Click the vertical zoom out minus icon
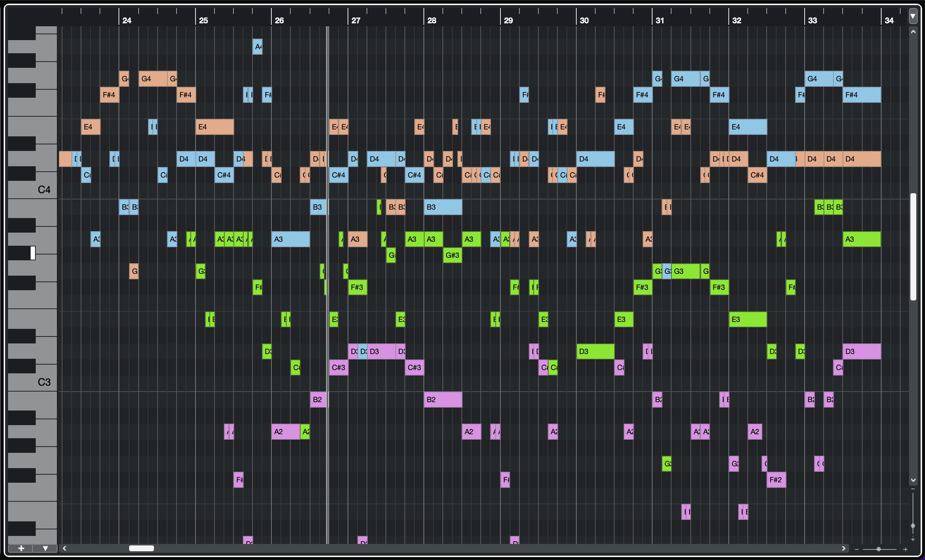This screenshot has width=925, height=560. tap(913, 489)
